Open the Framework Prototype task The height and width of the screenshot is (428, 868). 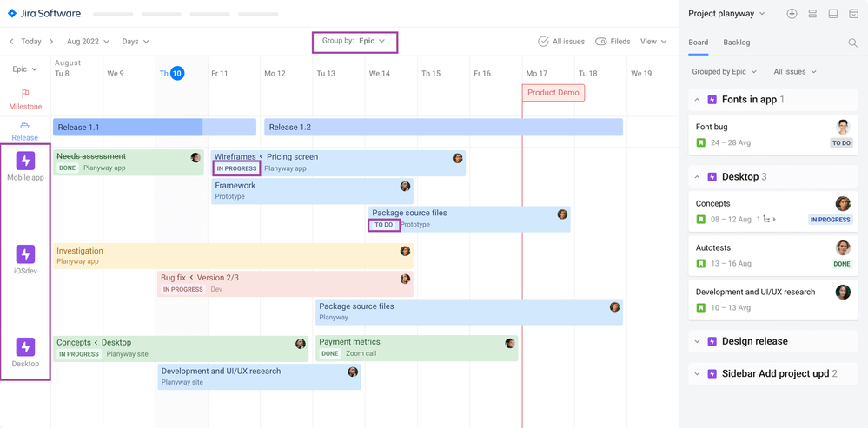coord(312,191)
